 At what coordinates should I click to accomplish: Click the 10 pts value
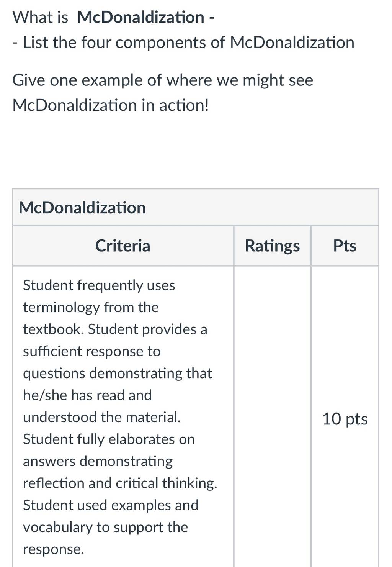[x=345, y=419]
